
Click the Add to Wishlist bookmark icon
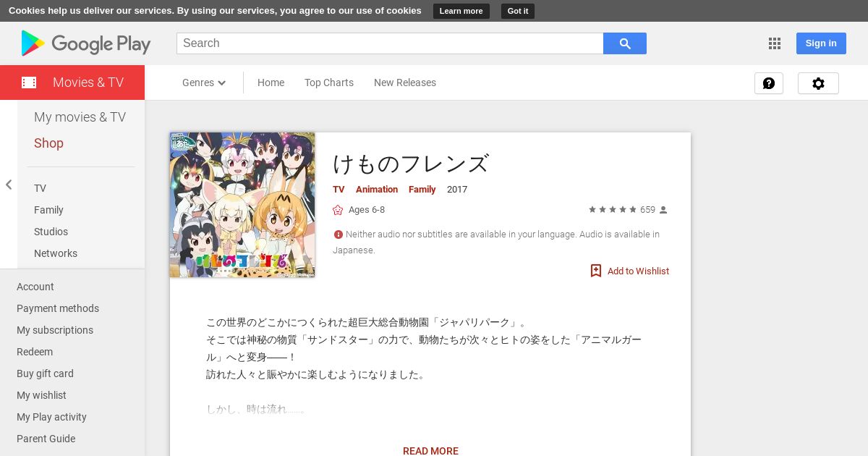(x=596, y=271)
